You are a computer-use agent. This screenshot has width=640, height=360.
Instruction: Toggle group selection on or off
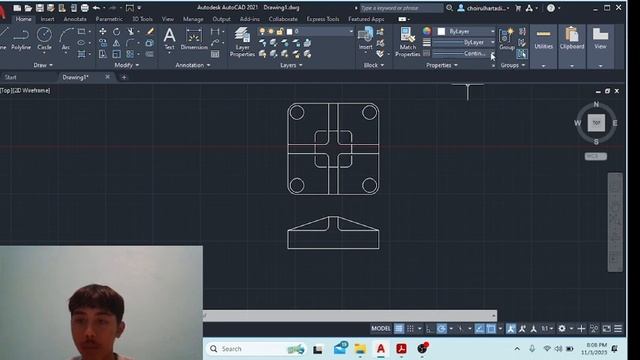click(522, 54)
